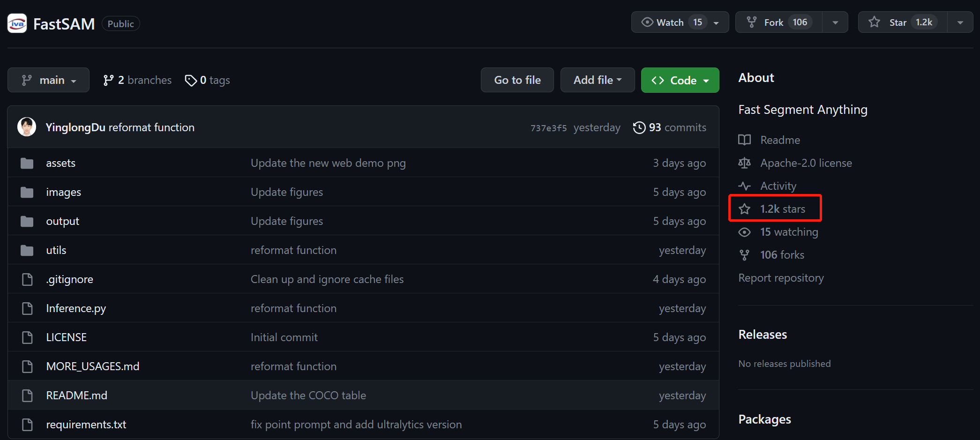The height and width of the screenshot is (440, 980).
Task: Click the pulse icon beside Activity
Action: 744,186
